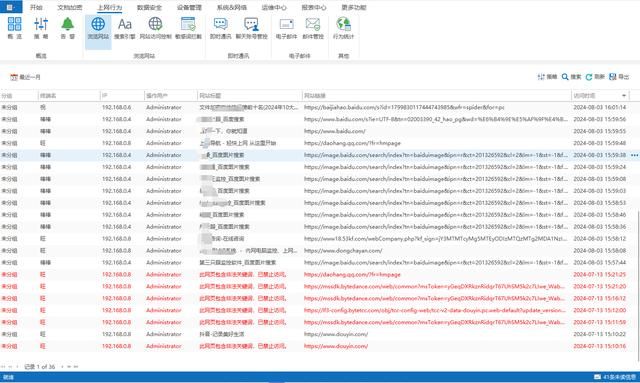Click the 刷新 refresh button
Viewport: 640px width, 383px height.
(595, 77)
